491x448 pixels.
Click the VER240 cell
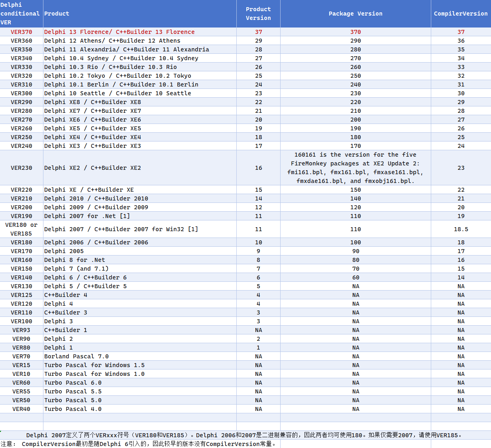[22, 146]
